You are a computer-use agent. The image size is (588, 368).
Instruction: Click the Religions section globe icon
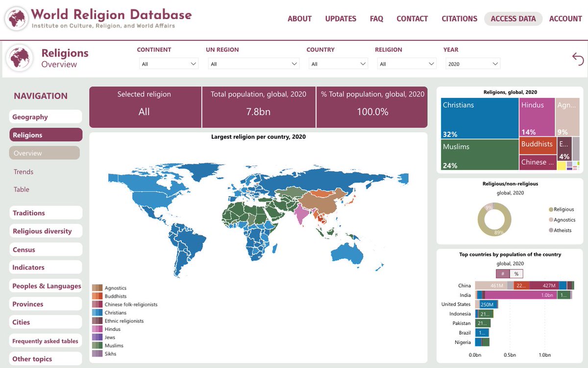20,58
